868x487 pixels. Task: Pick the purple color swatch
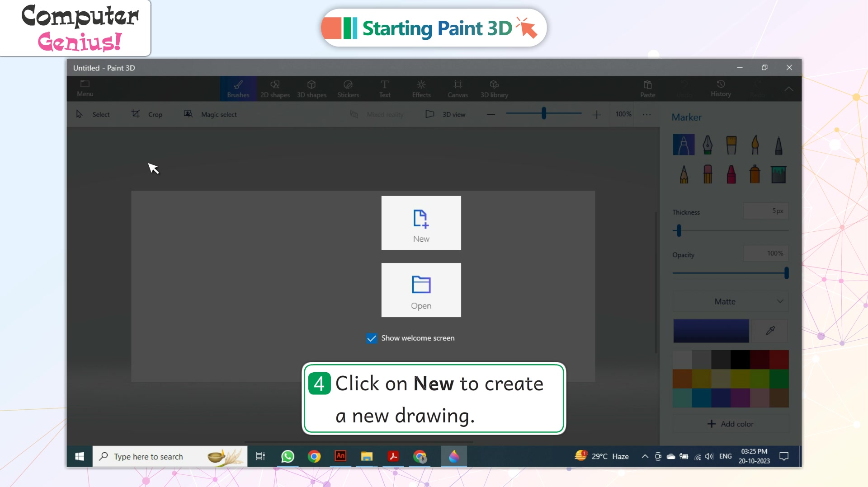click(x=740, y=398)
